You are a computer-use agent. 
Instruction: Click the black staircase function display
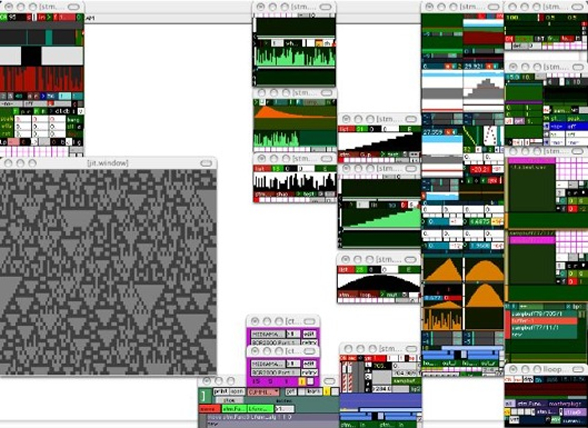coord(380,142)
